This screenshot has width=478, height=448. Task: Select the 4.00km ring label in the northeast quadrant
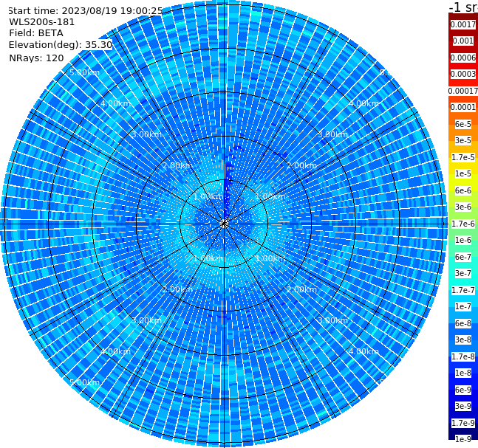tap(363, 103)
